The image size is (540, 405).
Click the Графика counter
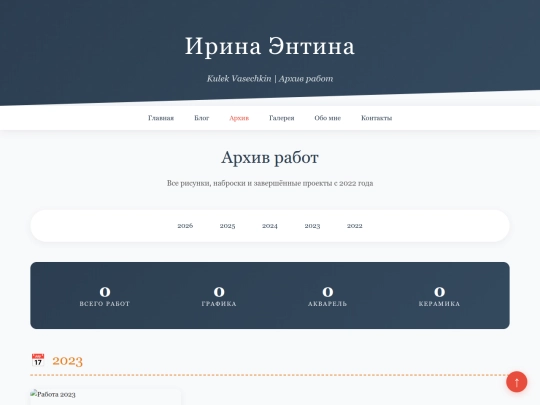[x=219, y=296]
